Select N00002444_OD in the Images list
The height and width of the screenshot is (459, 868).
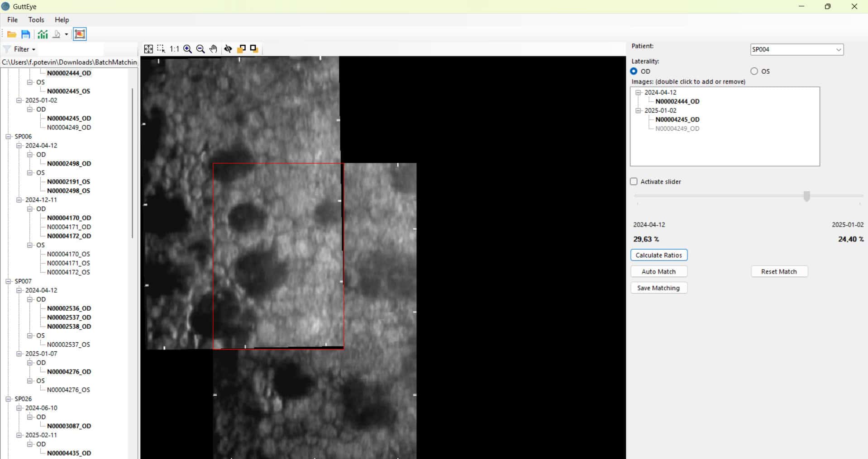tap(677, 101)
